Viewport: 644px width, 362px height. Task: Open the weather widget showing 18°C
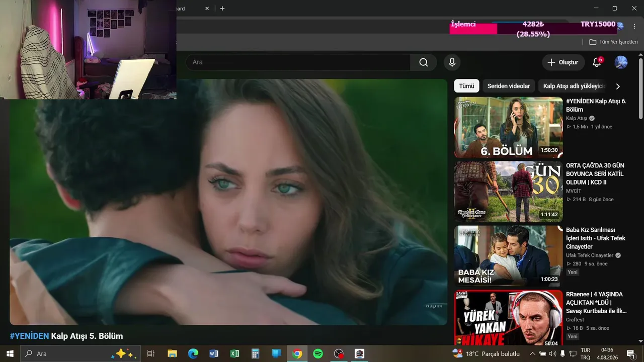(486, 353)
